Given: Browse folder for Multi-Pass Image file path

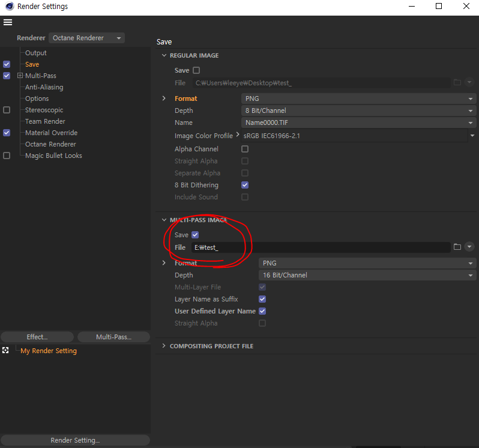Looking at the screenshot, I should [457, 247].
